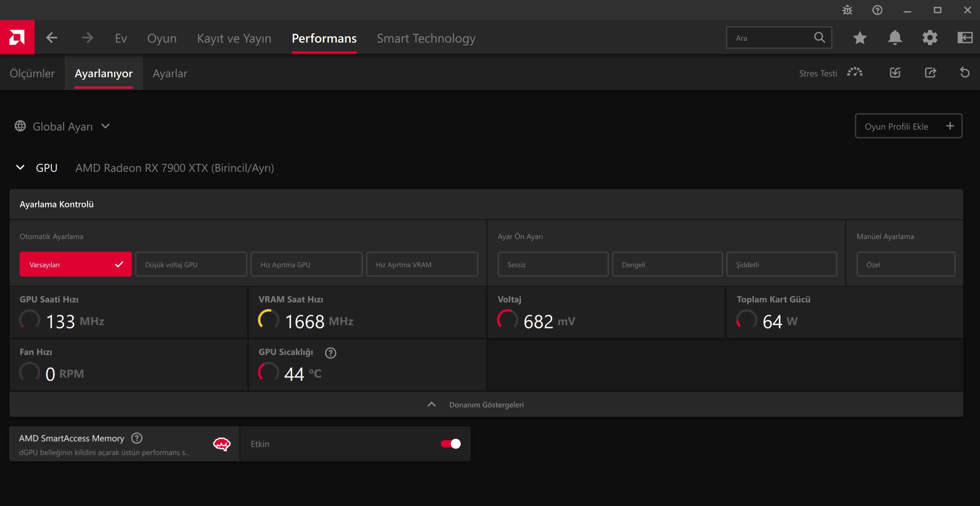Image resolution: width=980 pixels, height=506 pixels.
Task: Click the AMD logo home icon
Action: coord(17,38)
